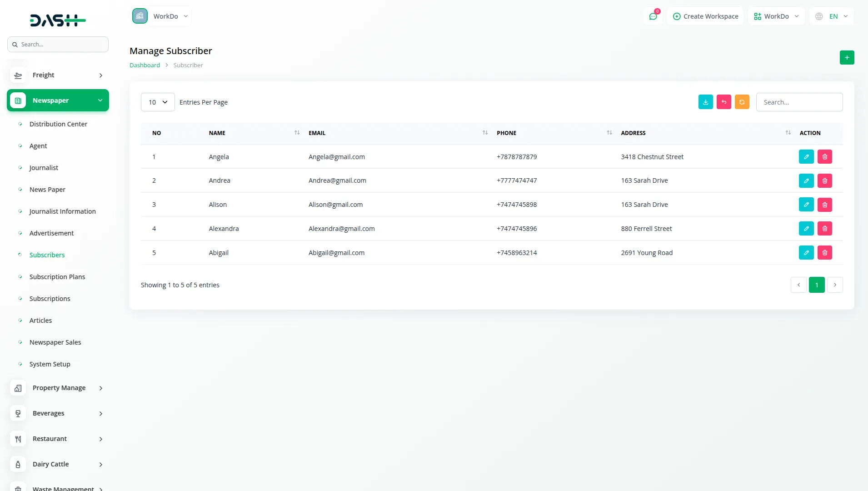The height and width of the screenshot is (491, 868).
Task: Click the green plus icon to add subscriber
Action: [x=847, y=57]
